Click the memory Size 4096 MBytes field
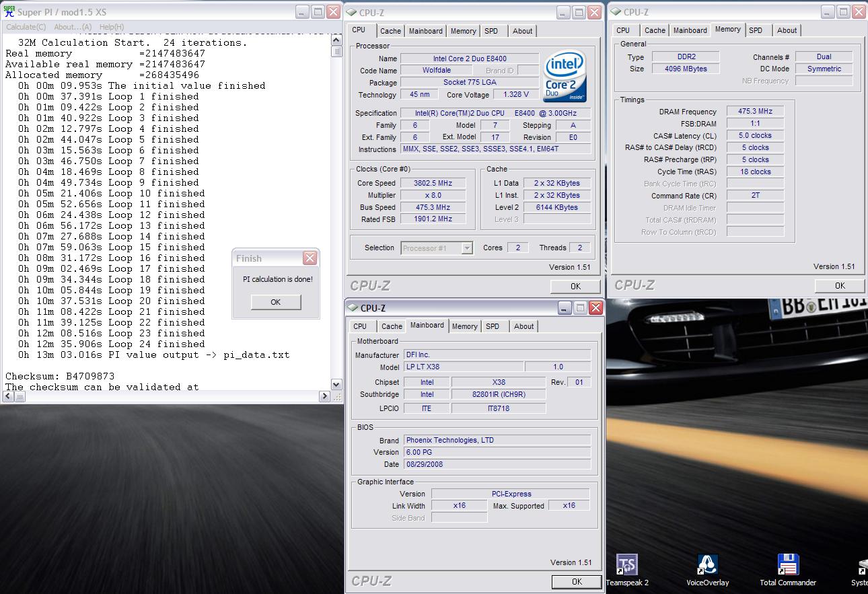The image size is (868, 594). [684, 69]
